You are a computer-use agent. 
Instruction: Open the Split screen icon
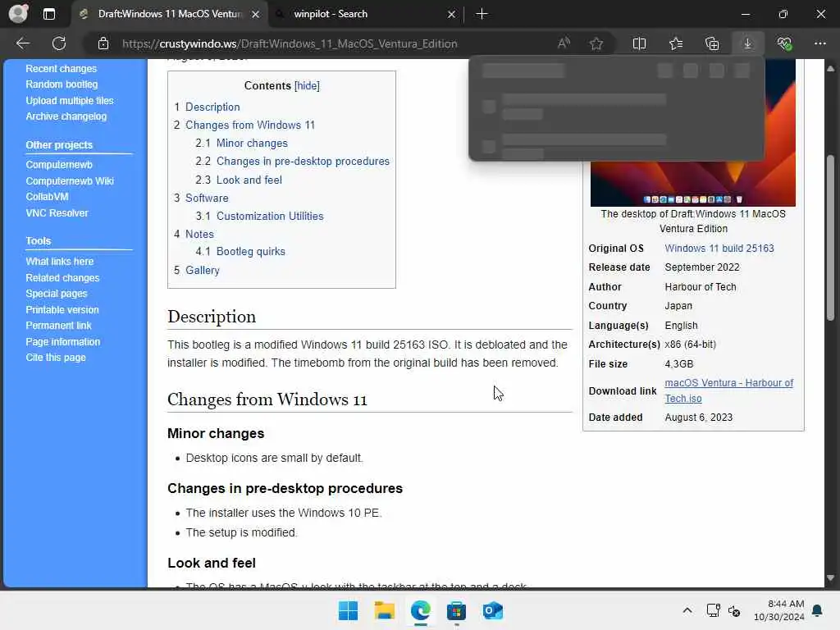639,43
